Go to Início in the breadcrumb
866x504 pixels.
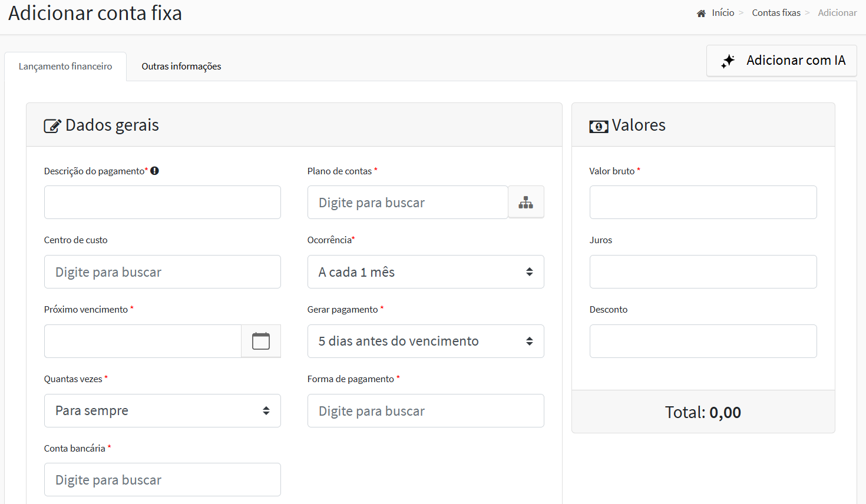click(723, 13)
